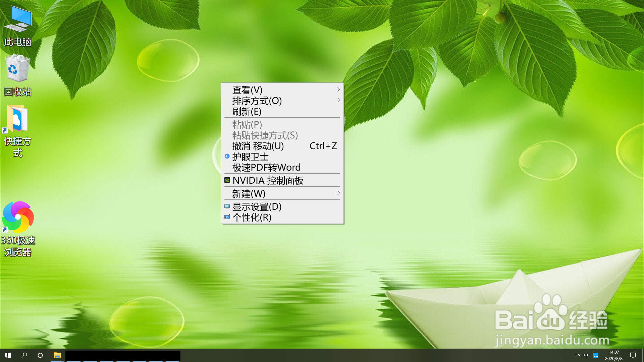This screenshot has height=362, width=644.
Task: Expand the arrow next to 查看(V)
Action: 338,89
